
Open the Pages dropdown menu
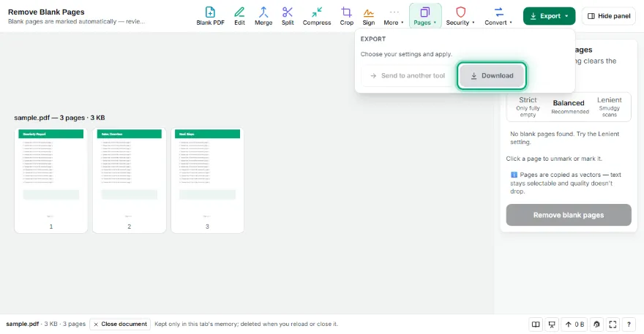pyautogui.click(x=425, y=16)
